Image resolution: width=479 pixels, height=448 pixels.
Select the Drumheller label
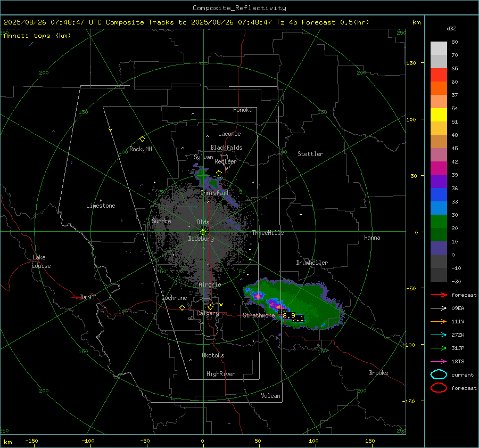tap(312, 263)
